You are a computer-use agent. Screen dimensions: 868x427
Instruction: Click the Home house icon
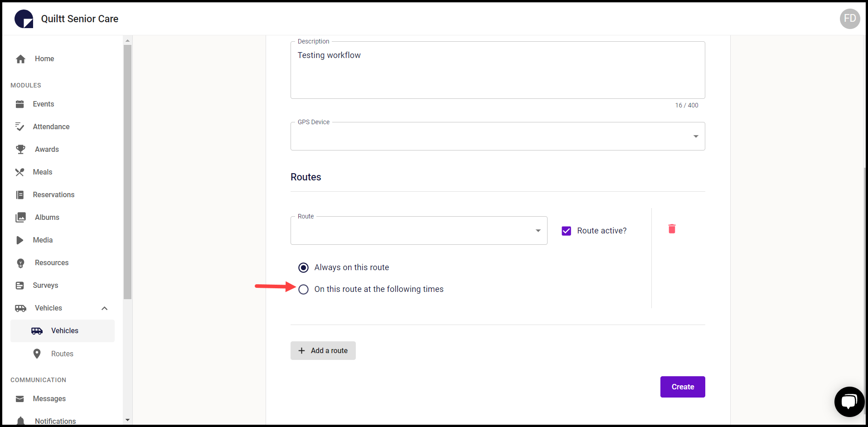click(20, 59)
